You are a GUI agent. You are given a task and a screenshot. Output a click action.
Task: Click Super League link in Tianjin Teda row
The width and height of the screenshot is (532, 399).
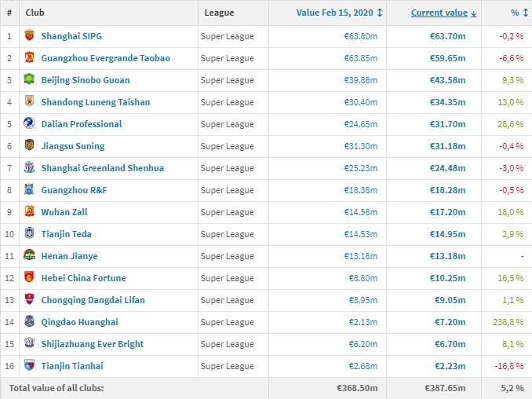tap(227, 234)
